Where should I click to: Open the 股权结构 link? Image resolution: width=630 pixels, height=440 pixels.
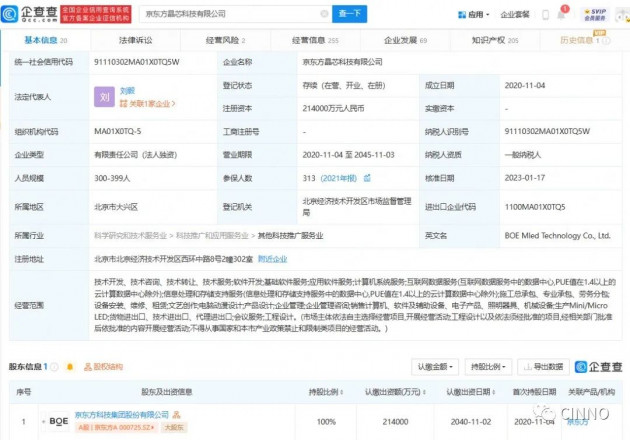pyautogui.click(x=103, y=367)
